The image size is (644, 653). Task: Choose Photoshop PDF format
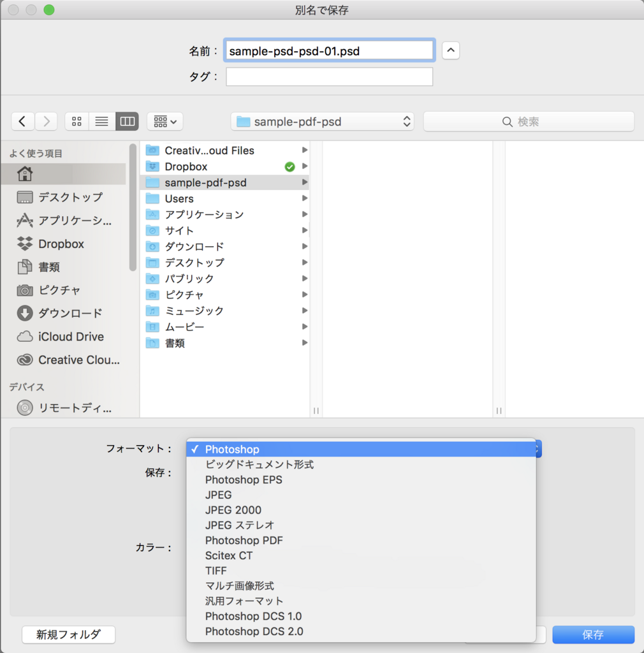click(x=362, y=541)
